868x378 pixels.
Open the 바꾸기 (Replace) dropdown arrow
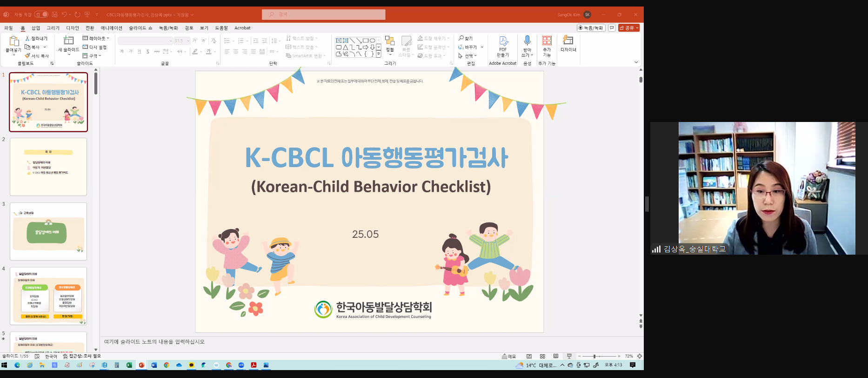[x=482, y=47]
